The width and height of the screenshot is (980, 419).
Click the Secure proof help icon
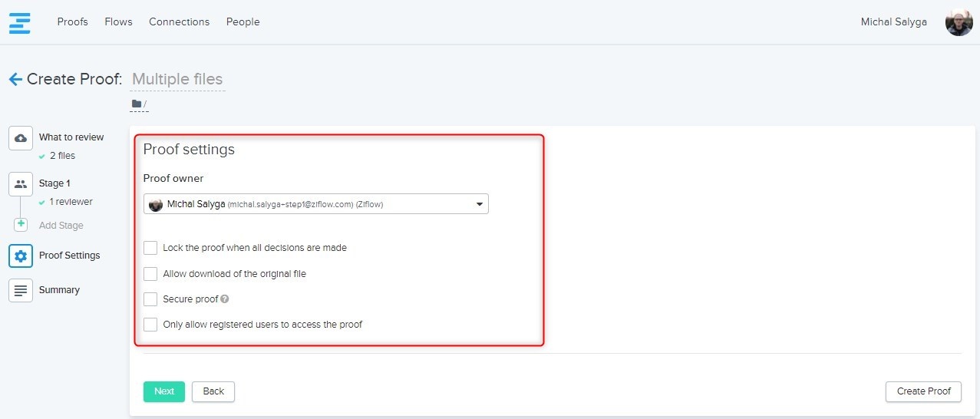[225, 299]
